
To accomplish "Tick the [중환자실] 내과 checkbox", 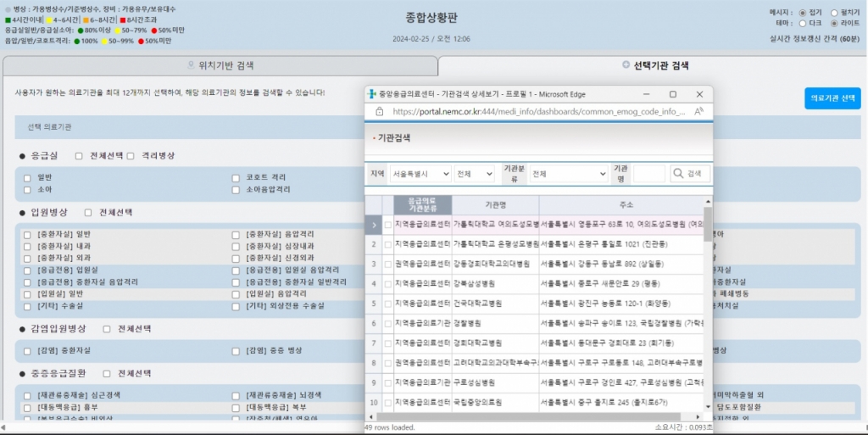I will [27, 247].
